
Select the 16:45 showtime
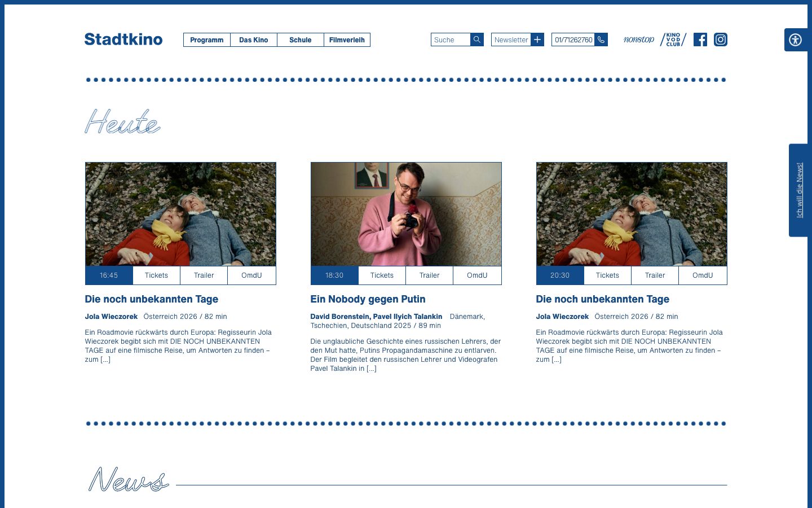pyautogui.click(x=109, y=275)
